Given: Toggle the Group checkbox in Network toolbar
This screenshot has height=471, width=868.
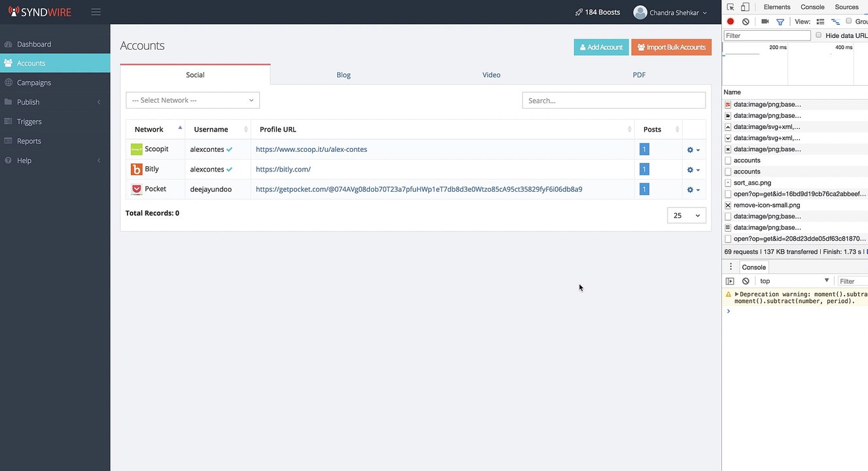Looking at the screenshot, I should (849, 21).
